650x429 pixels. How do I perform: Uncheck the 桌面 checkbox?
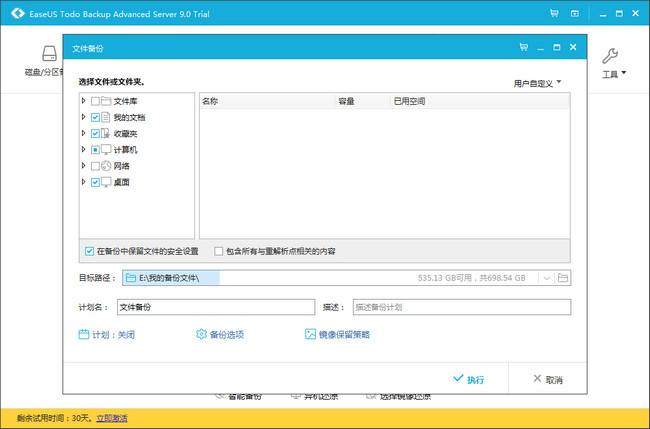(x=95, y=182)
